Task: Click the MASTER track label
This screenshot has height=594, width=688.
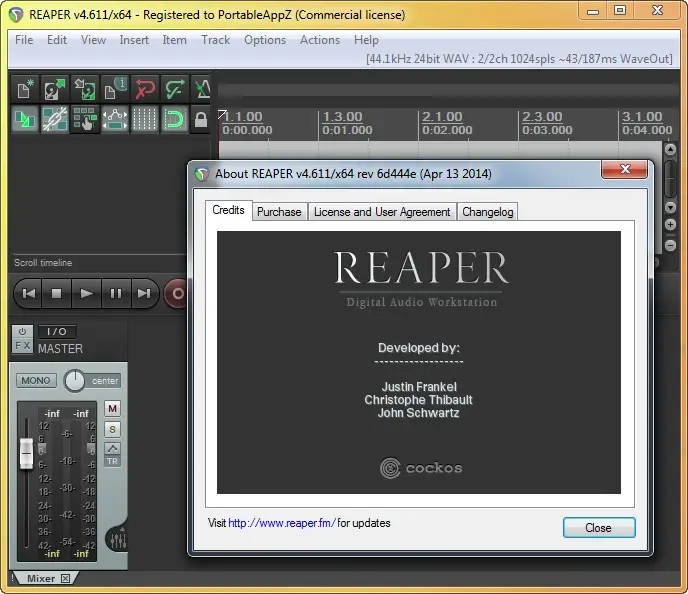Action: [x=60, y=349]
